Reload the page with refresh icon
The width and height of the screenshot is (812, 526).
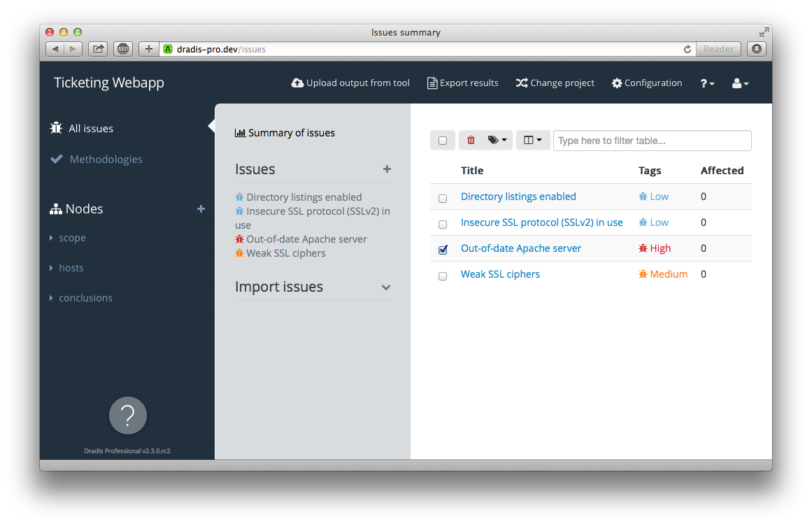click(688, 49)
